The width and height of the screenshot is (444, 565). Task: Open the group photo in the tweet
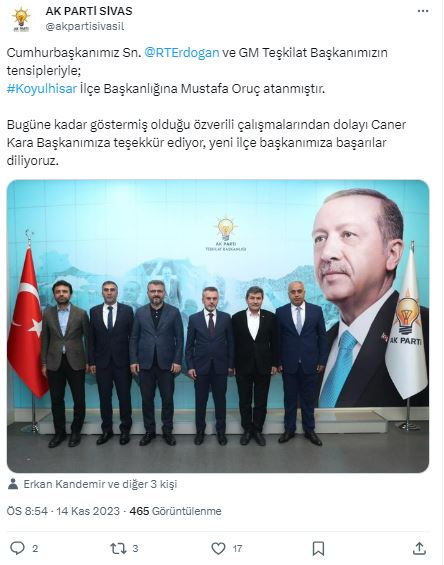(x=218, y=326)
